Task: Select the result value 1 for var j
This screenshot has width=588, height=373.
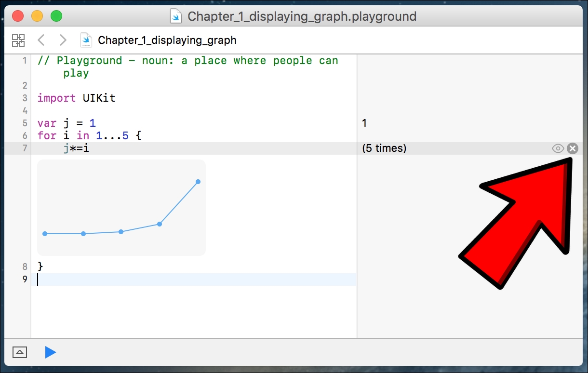Action: coord(364,123)
